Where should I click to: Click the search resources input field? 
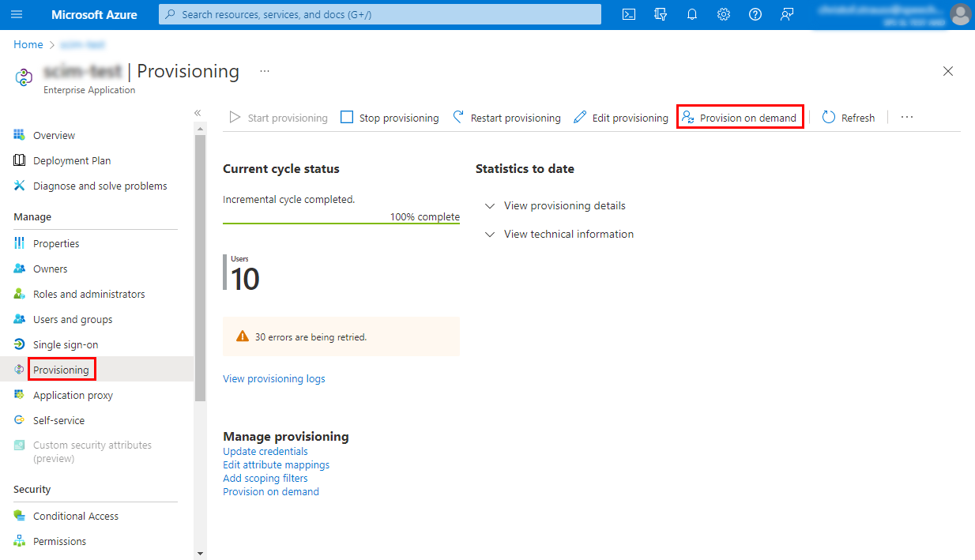pos(380,14)
